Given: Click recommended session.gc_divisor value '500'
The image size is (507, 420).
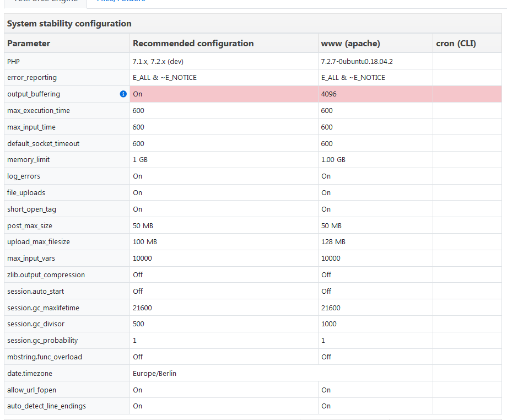Looking at the screenshot, I should 138,324.
